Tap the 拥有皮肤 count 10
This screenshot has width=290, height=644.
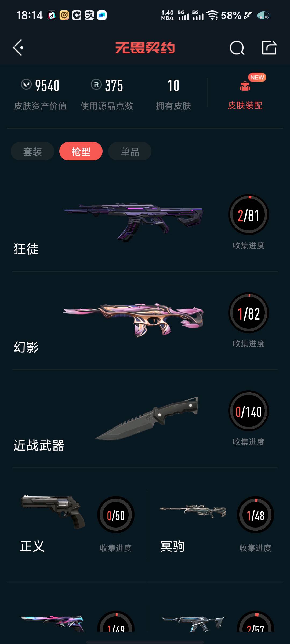click(173, 86)
